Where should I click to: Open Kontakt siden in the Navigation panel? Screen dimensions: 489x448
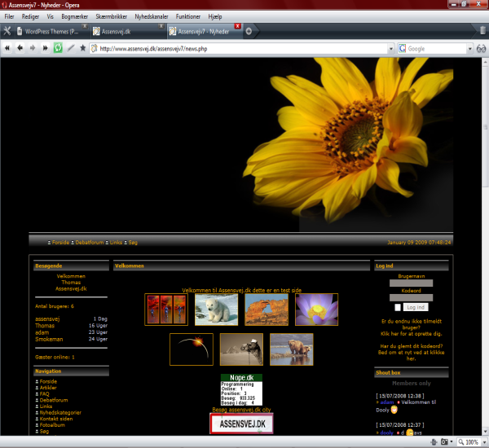[56, 419]
